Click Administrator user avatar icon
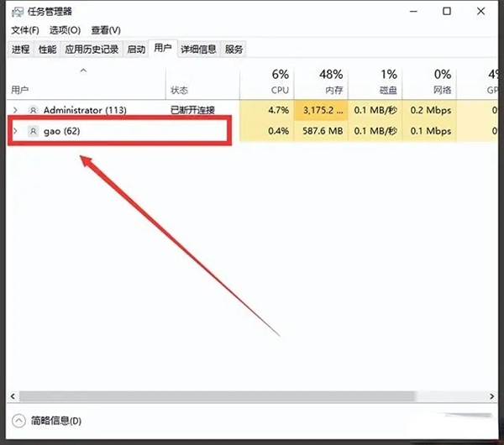Image resolution: width=504 pixels, height=445 pixels. [33, 110]
